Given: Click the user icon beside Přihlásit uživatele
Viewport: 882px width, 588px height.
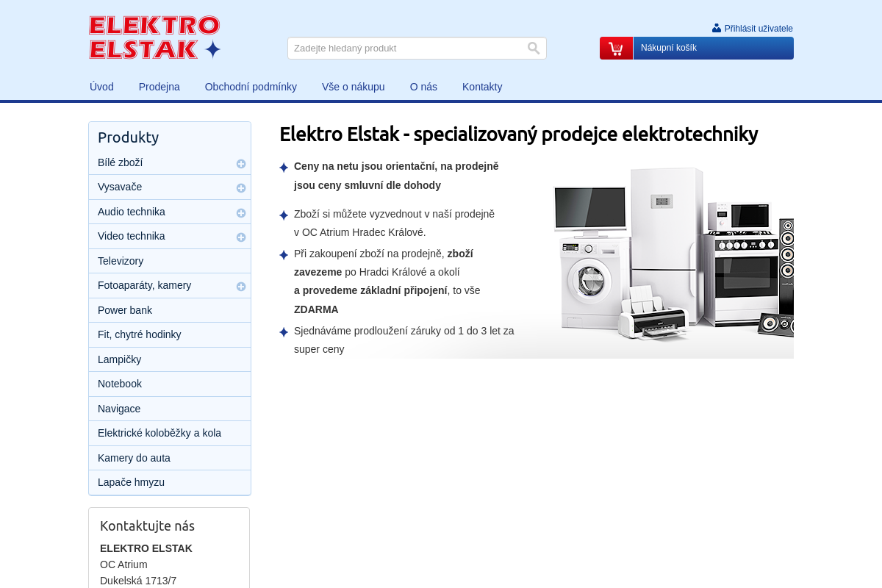Looking at the screenshot, I should pyautogui.click(x=717, y=27).
